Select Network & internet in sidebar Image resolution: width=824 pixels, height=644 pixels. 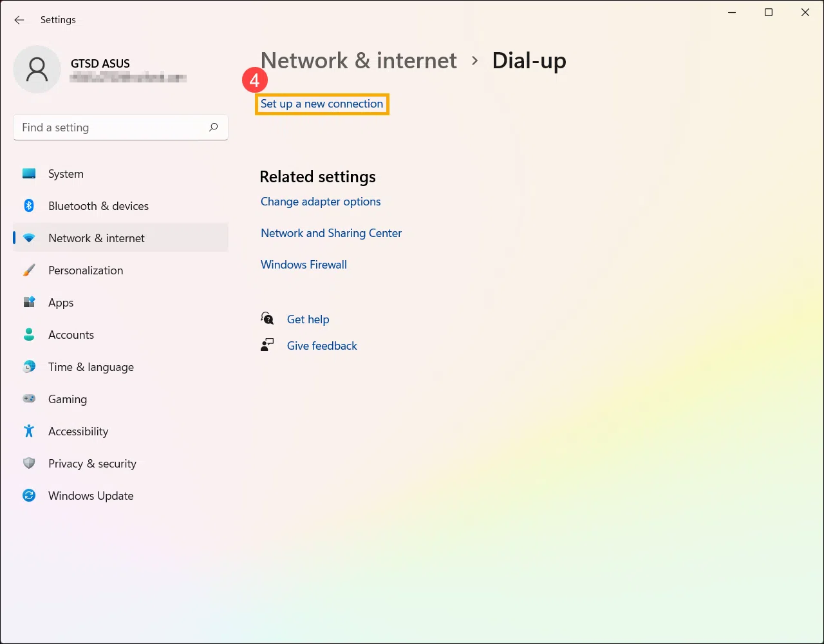pos(97,238)
